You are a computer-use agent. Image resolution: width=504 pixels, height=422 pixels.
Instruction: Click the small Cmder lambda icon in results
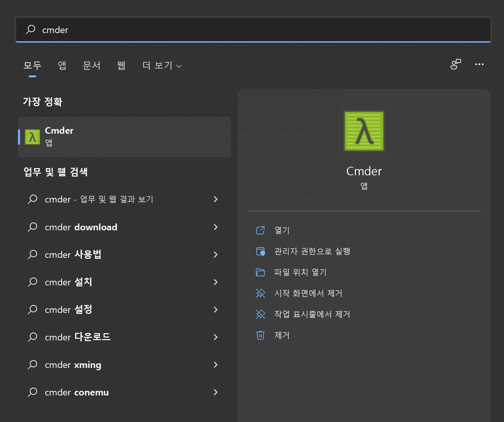(32, 137)
